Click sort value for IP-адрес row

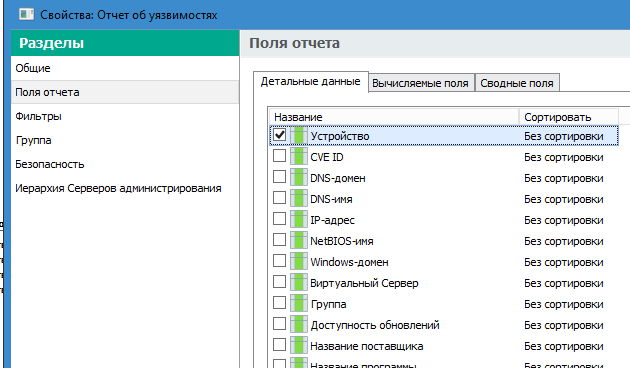click(x=564, y=220)
